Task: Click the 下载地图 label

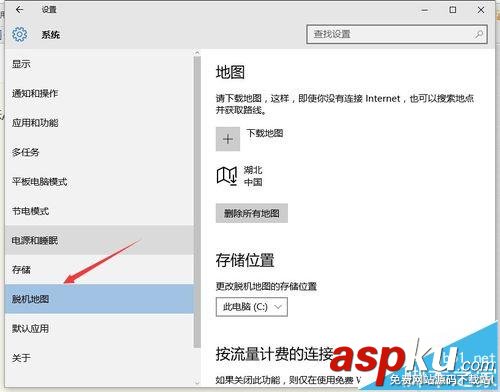Action: [265, 133]
